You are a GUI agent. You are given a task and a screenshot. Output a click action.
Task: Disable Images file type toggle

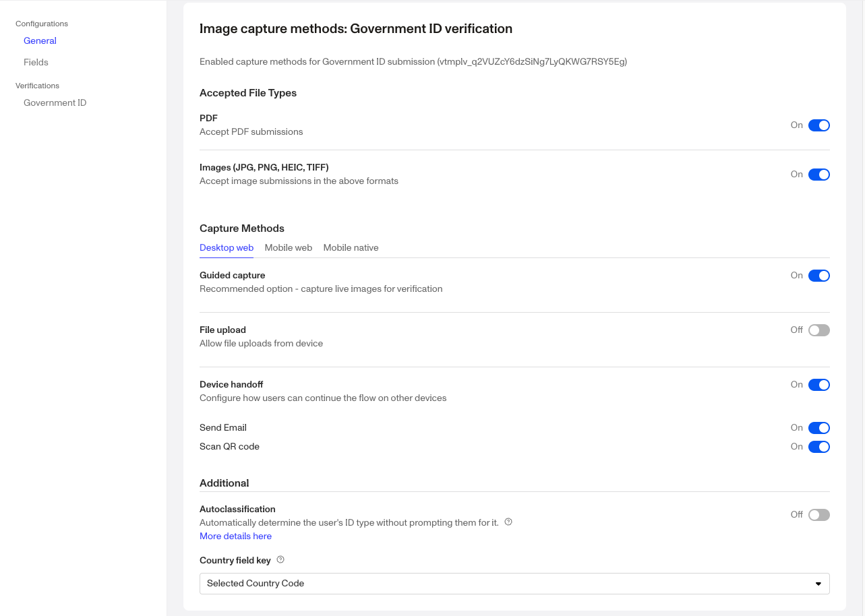[818, 175]
